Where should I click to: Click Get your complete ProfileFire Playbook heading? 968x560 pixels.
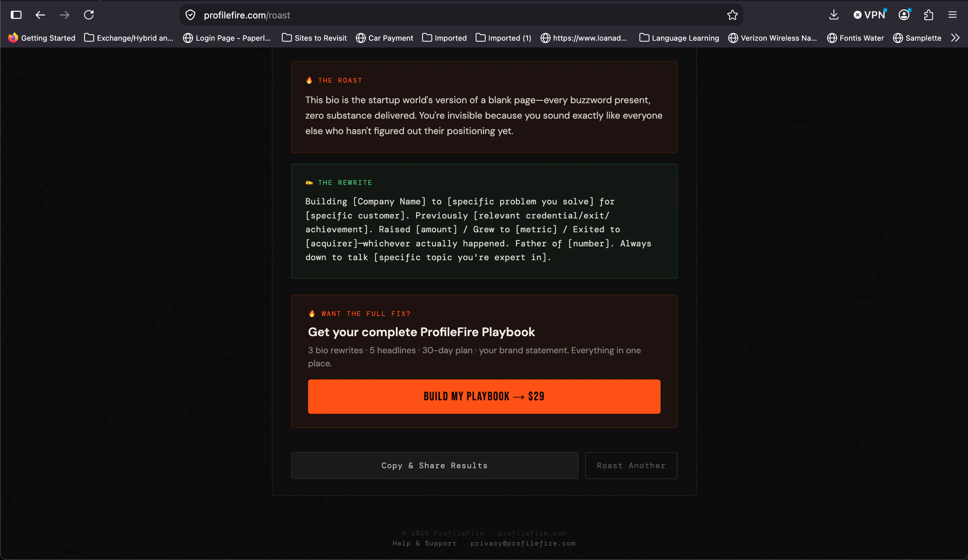coord(421,332)
